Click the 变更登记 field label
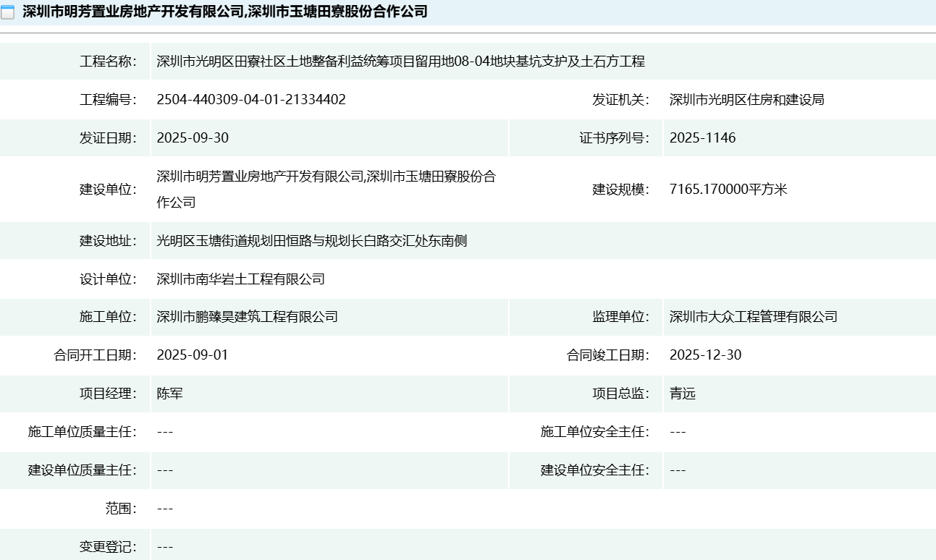 click(x=108, y=547)
